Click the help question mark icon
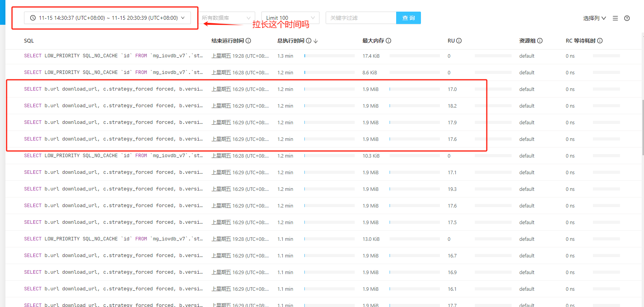The height and width of the screenshot is (307, 644). (627, 18)
